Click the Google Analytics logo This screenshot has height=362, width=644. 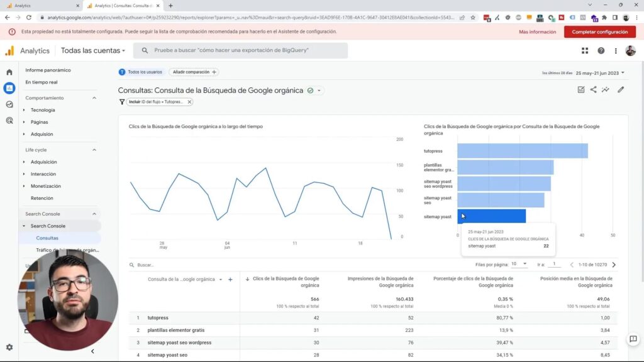(9, 50)
